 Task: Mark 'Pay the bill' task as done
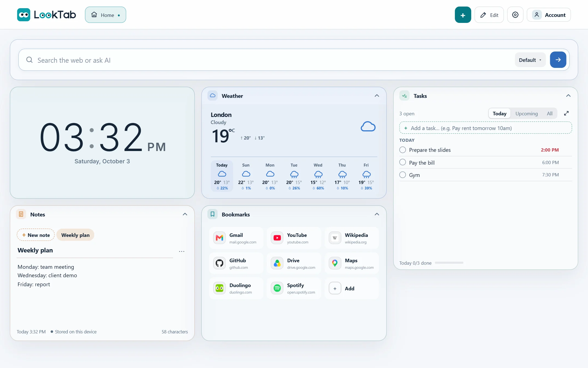[403, 162]
